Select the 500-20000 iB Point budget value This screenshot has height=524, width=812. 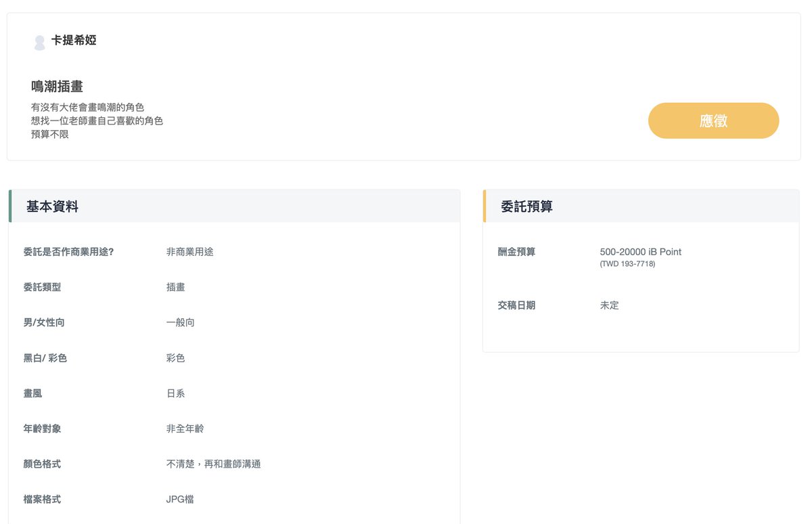[x=641, y=252]
